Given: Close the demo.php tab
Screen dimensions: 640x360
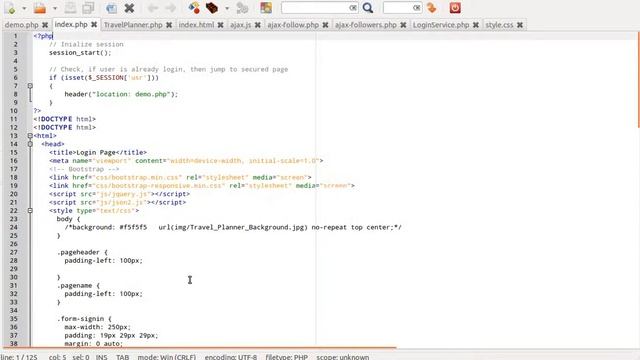Looking at the screenshot, I should click(x=45, y=25).
